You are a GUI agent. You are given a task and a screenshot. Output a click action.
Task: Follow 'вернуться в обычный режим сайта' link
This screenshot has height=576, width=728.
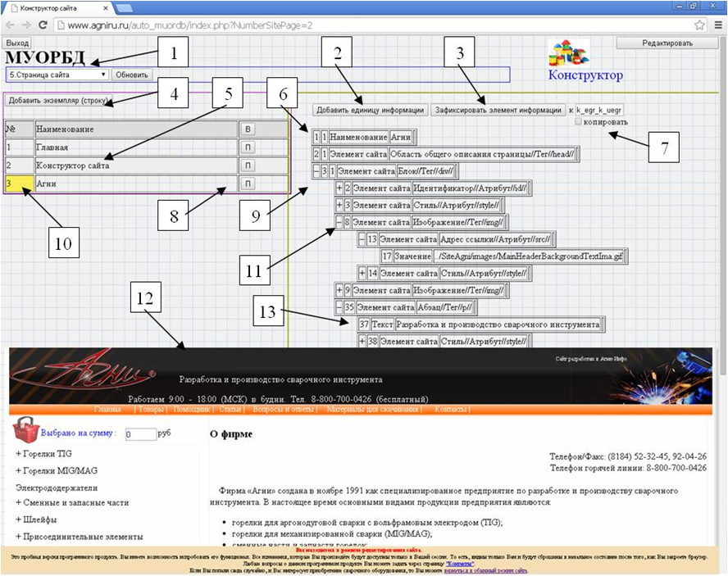pyautogui.click(x=485, y=570)
